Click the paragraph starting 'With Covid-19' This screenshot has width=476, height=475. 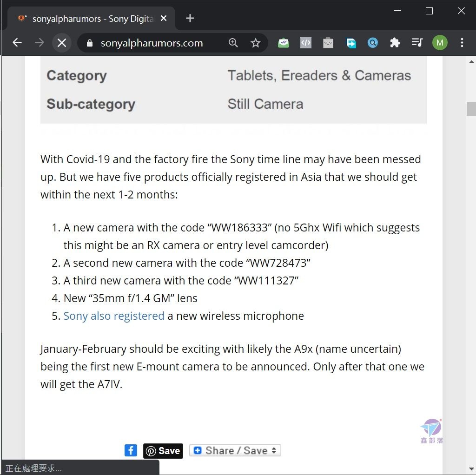click(231, 177)
